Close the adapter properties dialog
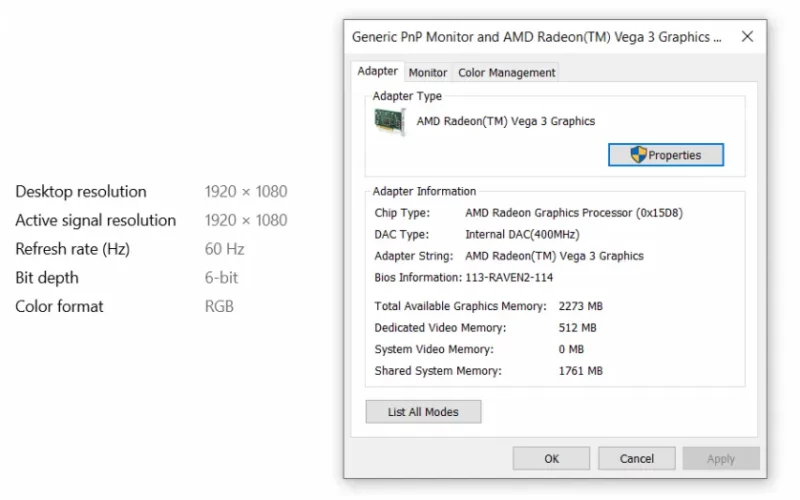The image size is (800, 500). [747, 37]
